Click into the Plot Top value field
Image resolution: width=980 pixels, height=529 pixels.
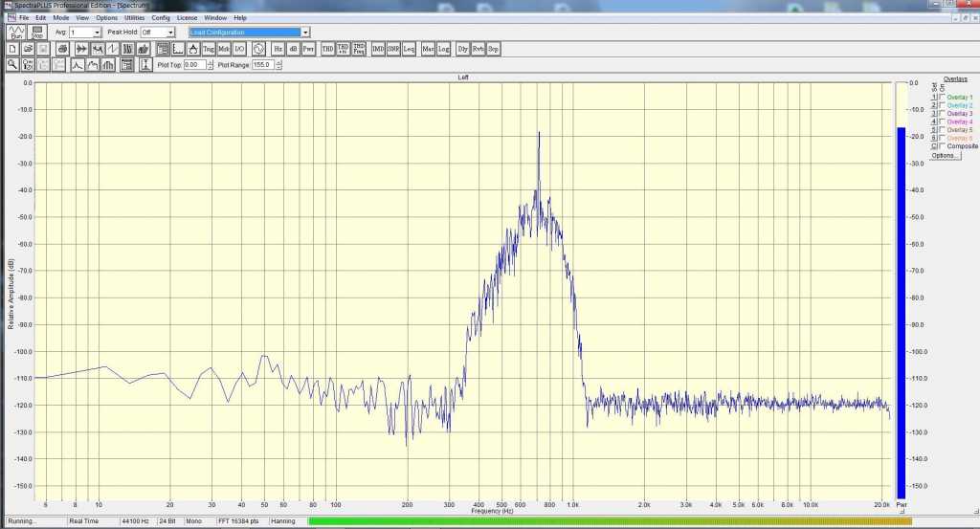coord(194,64)
